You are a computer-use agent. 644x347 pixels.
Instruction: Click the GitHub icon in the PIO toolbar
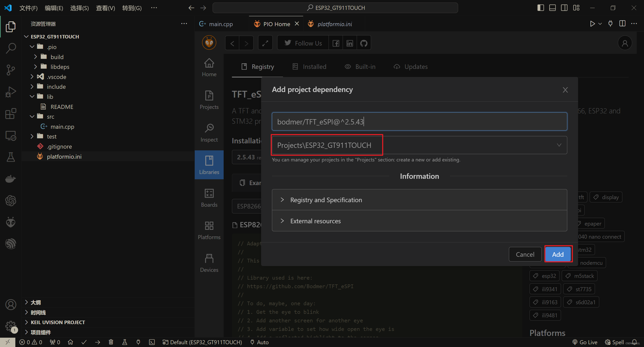pyautogui.click(x=364, y=43)
